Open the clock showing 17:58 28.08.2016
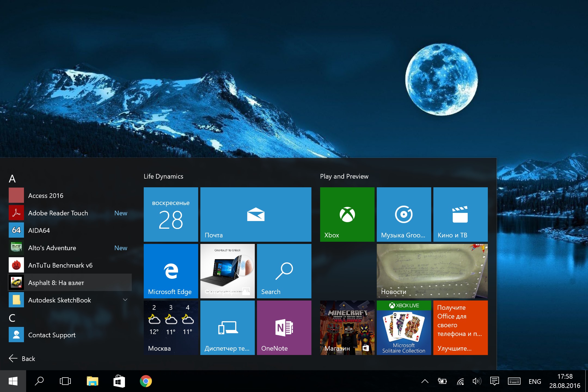The width and height of the screenshot is (588, 392). coord(565,381)
